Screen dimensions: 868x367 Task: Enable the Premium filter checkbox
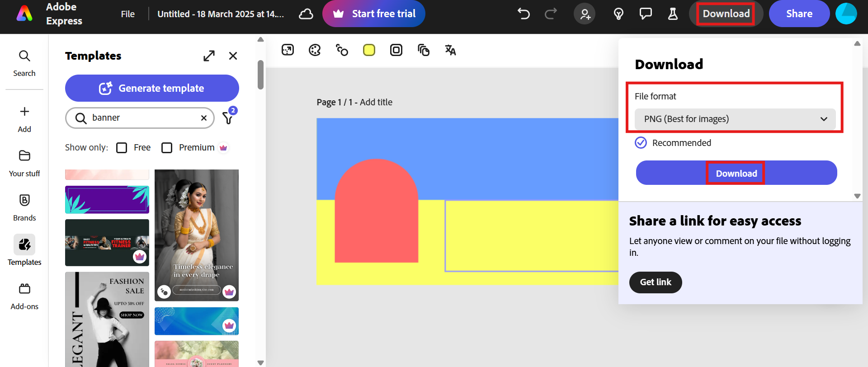167,148
